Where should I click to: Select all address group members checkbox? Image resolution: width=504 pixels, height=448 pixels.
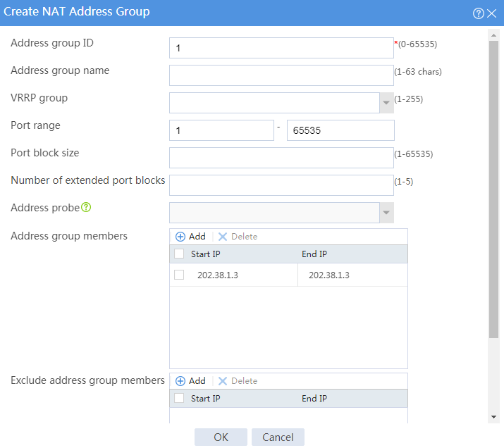pos(179,254)
